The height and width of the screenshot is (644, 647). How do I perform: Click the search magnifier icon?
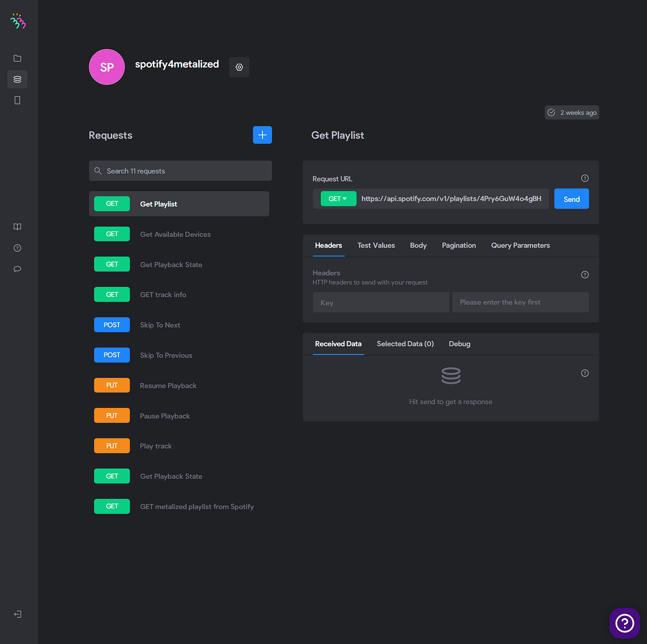[98, 171]
